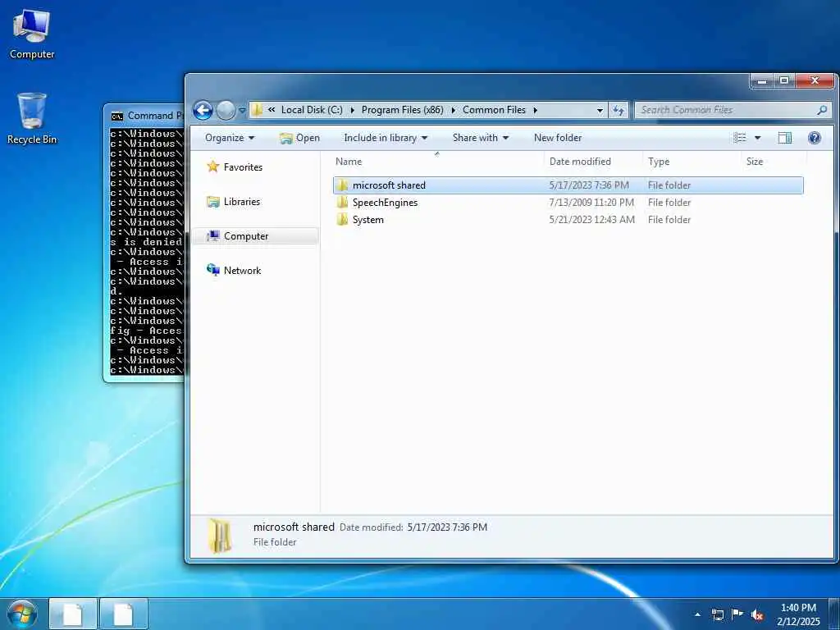Open the Organize menu
Viewport: 840px width, 630px height.
point(230,138)
